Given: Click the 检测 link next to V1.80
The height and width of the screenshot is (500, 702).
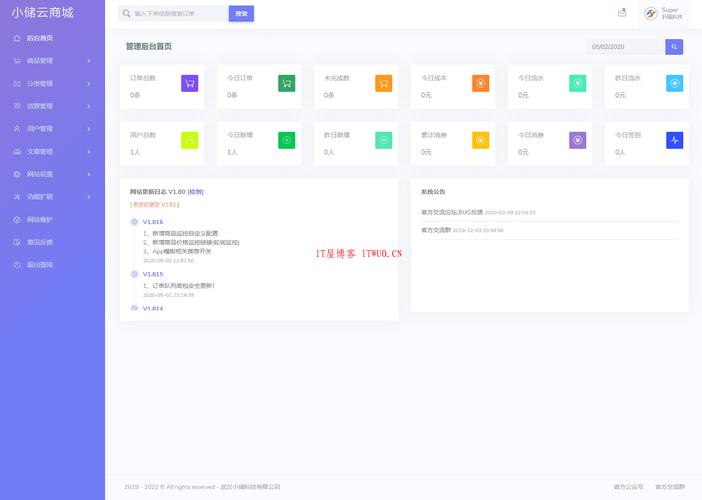Looking at the screenshot, I should coord(195,192).
